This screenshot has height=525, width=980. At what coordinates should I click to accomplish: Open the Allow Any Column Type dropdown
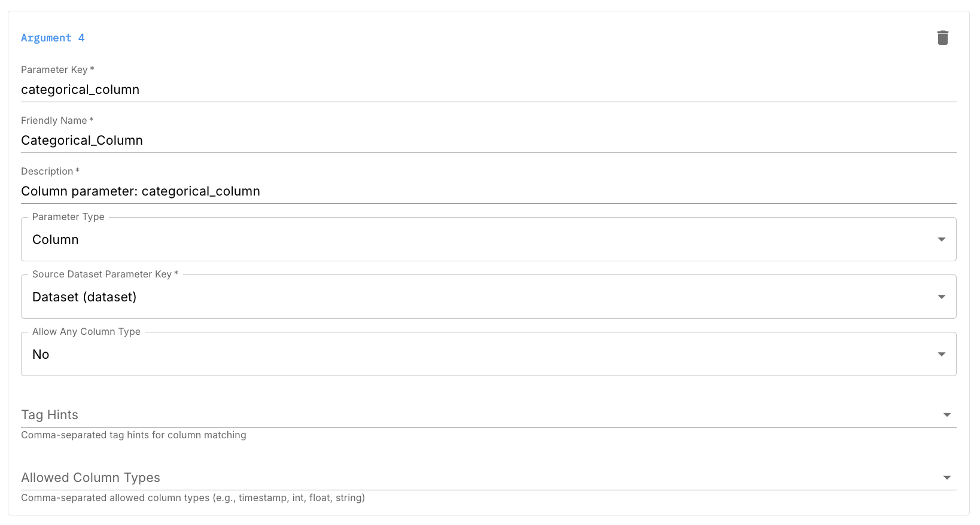479,354
